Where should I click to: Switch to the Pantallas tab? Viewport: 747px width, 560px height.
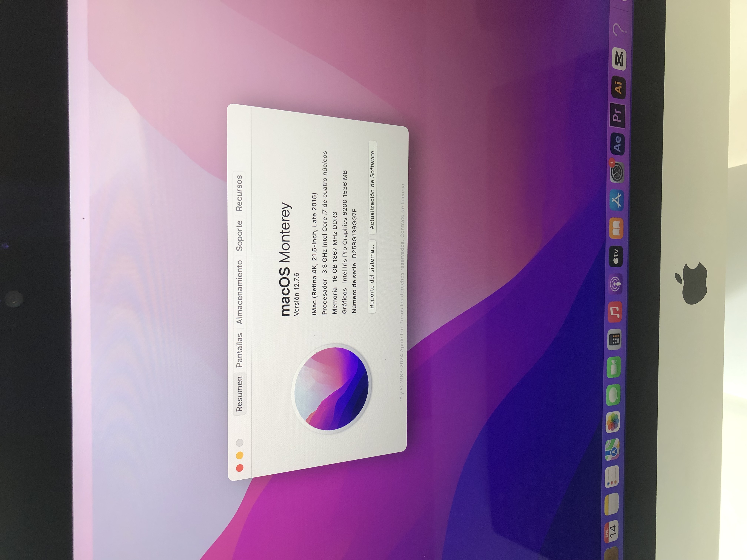tap(239, 350)
